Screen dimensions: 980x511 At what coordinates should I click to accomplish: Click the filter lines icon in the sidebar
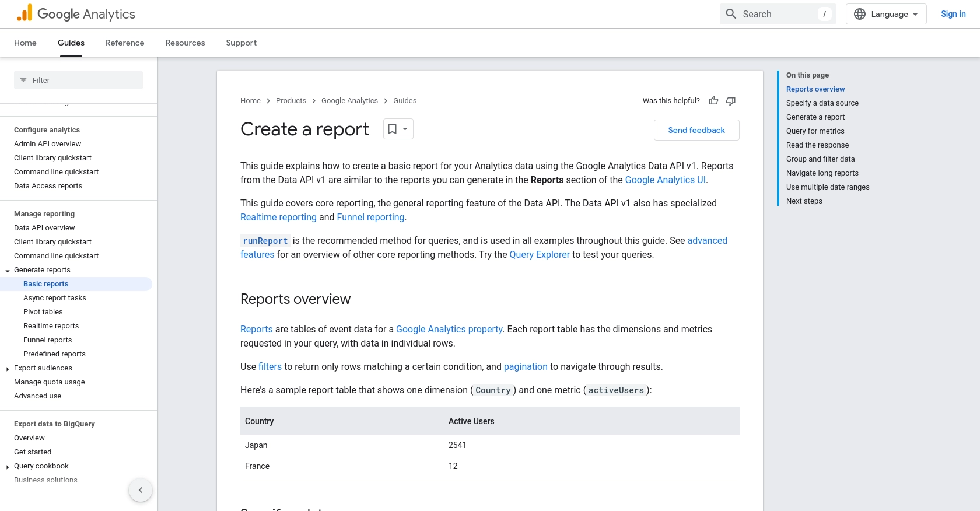point(23,80)
